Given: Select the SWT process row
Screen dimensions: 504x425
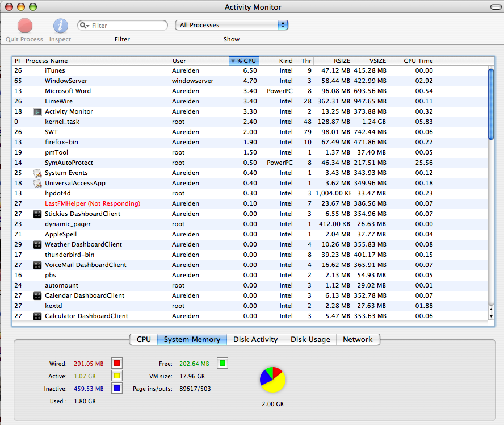Looking at the screenshot, I should (250, 132).
